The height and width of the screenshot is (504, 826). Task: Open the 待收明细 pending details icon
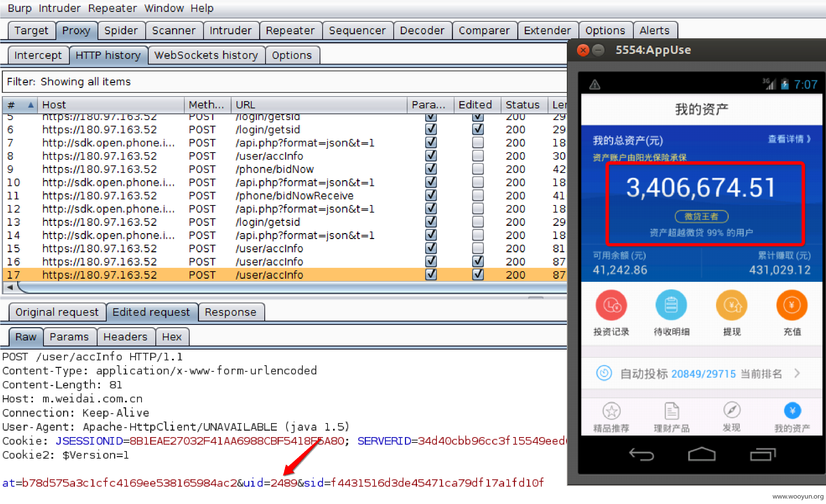(671, 305)
